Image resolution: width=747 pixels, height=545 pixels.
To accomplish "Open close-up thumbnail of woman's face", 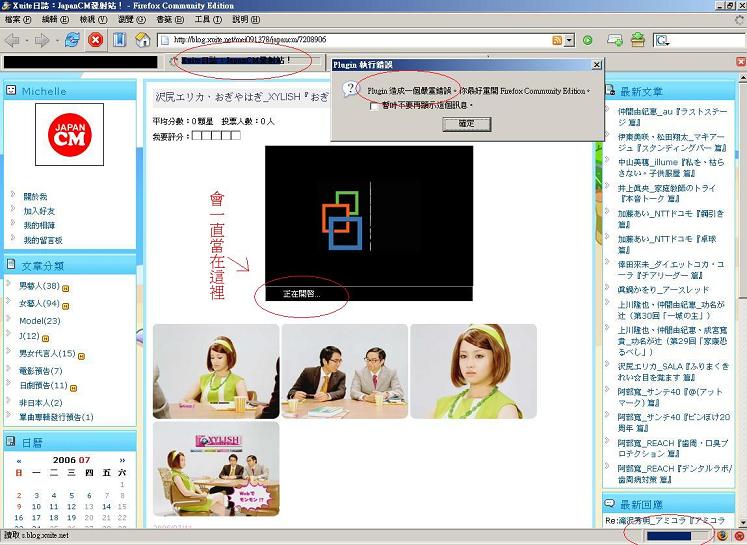I will point(474,372).
